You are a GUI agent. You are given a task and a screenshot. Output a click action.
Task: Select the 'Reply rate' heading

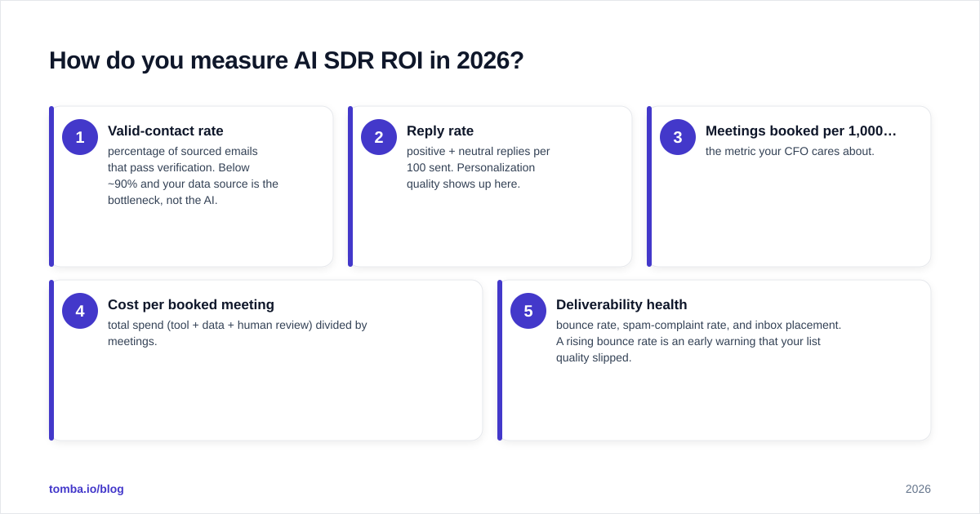[x=440, y=131]
